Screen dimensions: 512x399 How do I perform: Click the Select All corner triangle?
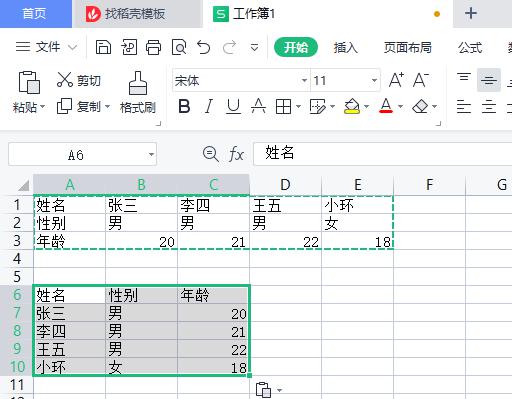click(23, 185)
